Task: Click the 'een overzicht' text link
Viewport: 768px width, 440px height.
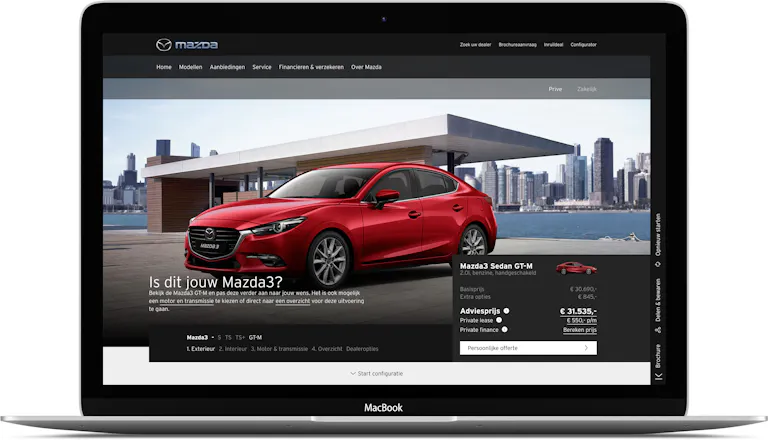Action: pyautogui.click(x=292, y=301)
